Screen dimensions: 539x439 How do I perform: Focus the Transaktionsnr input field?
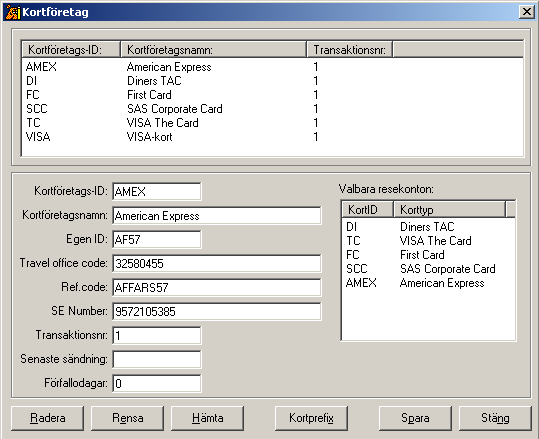point(157,335)
